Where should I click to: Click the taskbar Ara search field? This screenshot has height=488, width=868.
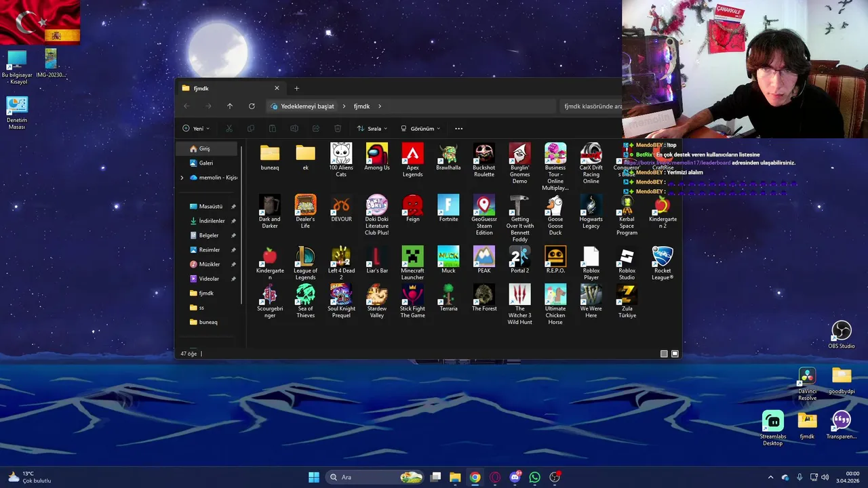[x=375, y=477]
